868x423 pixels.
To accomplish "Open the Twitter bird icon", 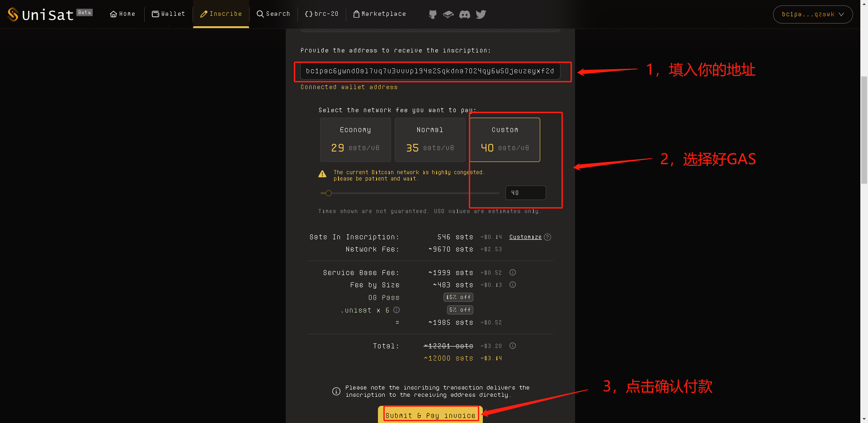I will [481, 14].
